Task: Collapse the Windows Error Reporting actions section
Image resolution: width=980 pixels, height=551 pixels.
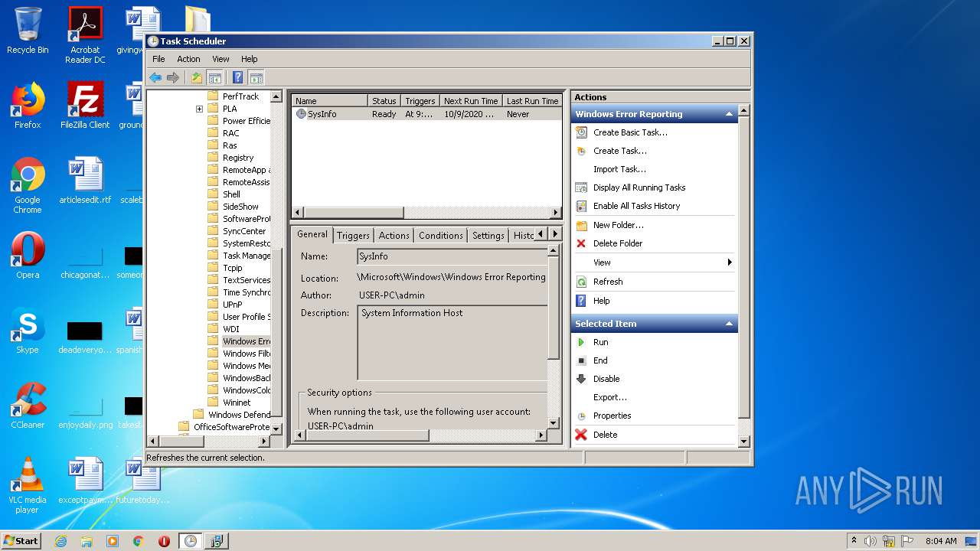Action: coord(729,114)
